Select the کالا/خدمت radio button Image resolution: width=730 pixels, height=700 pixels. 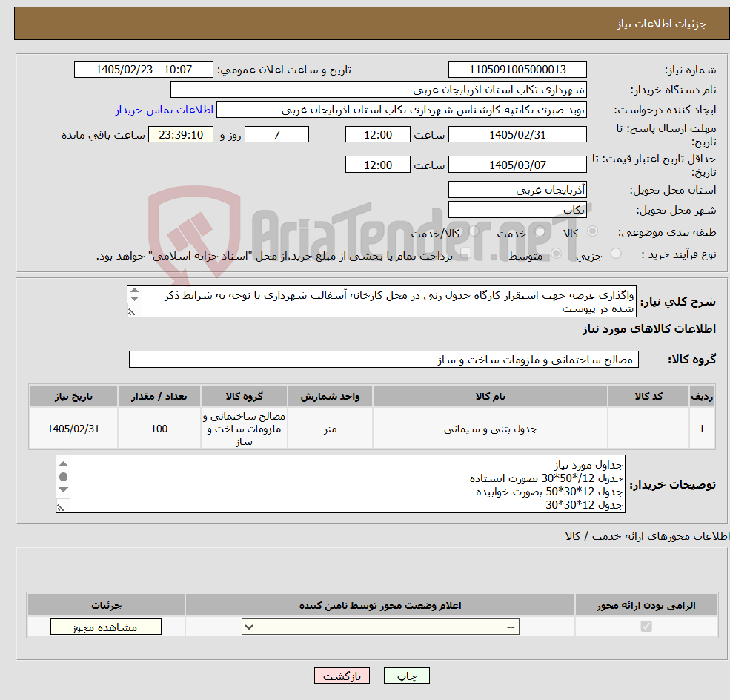[474, 231]
